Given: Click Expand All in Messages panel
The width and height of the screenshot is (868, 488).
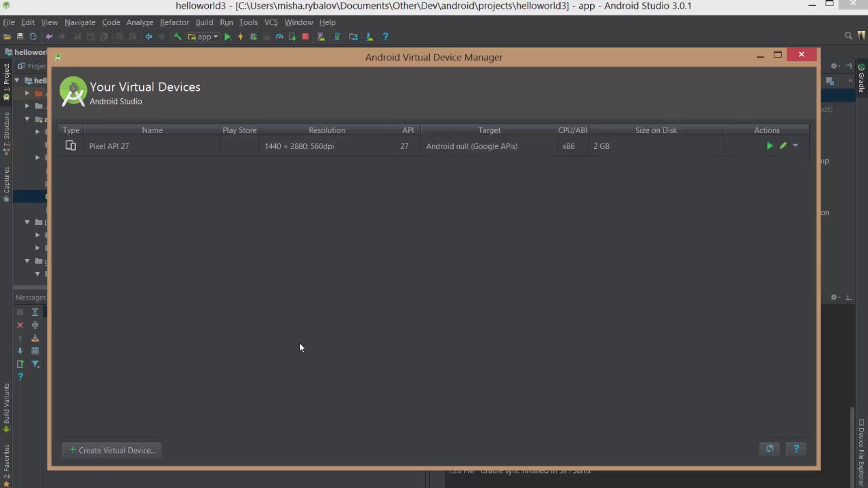Looking at the screenshot, I should point(35,312).
